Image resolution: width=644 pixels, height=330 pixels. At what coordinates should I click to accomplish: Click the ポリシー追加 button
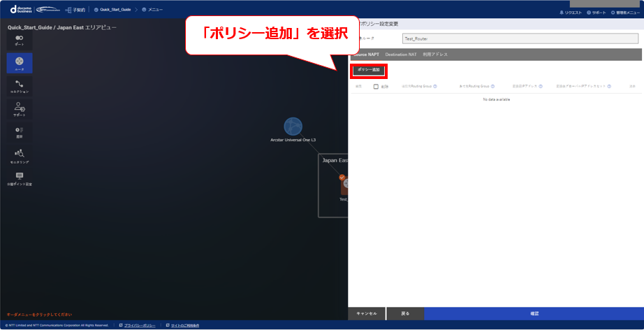(369, 71)
